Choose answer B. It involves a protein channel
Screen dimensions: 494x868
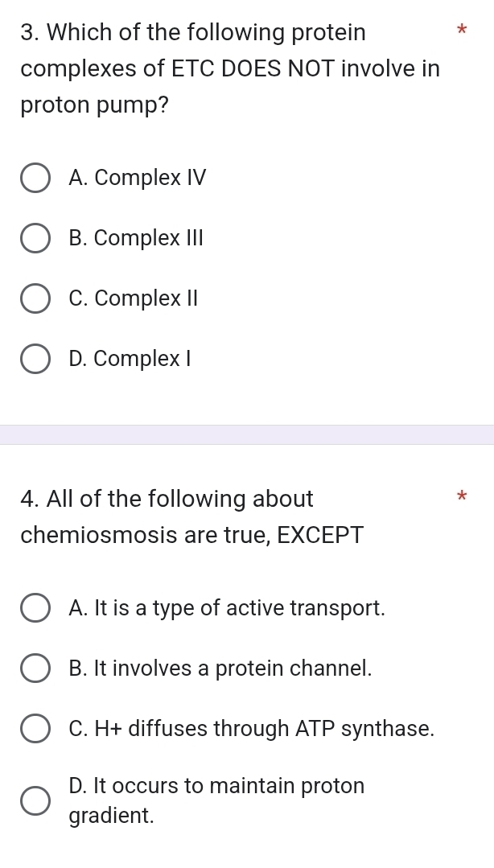coord(35,668)
